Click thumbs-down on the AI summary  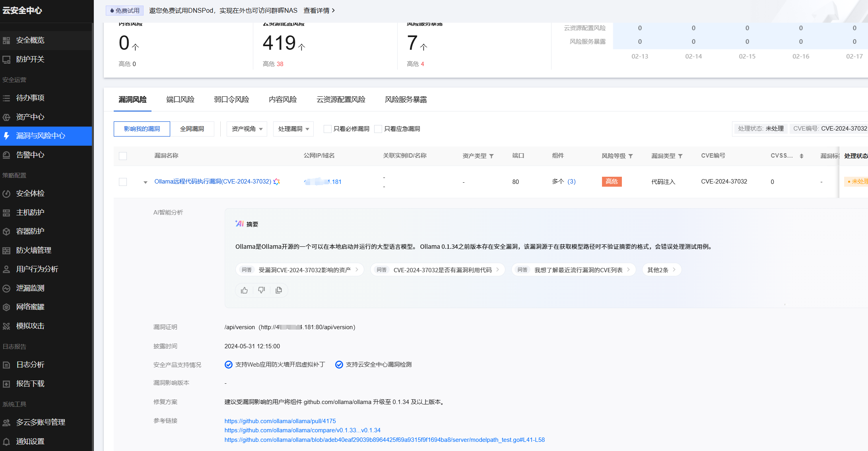(261, 290)
